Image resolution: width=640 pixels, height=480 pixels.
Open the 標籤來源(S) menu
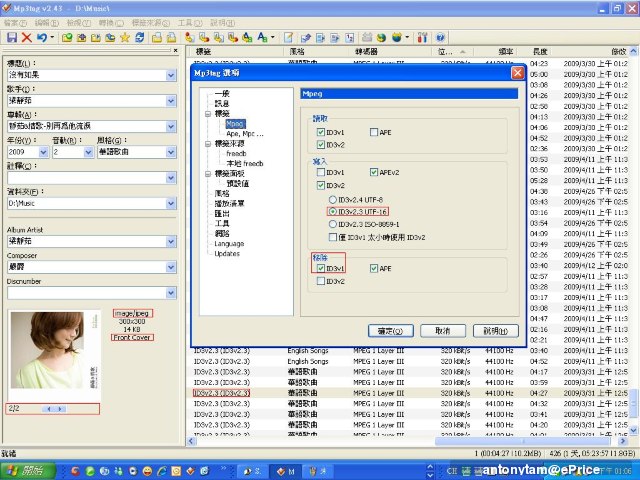tap(151, 23)
